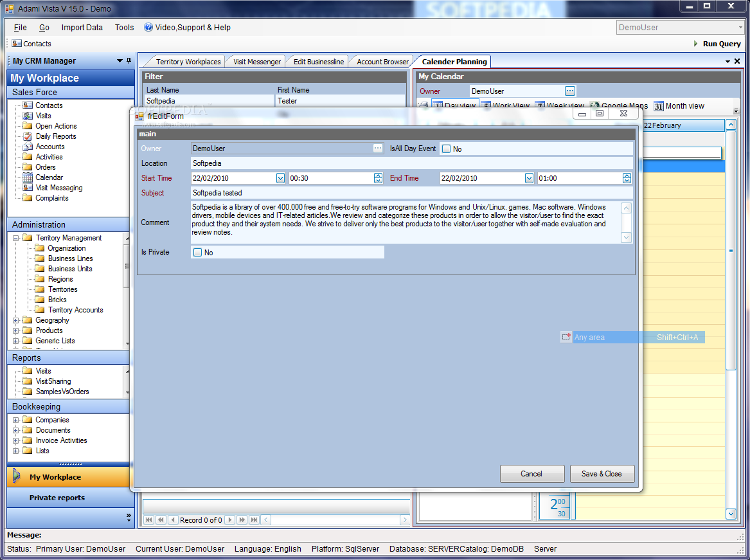
Task: Expand the Invoice Activities tree node
Action: [16, 440]
